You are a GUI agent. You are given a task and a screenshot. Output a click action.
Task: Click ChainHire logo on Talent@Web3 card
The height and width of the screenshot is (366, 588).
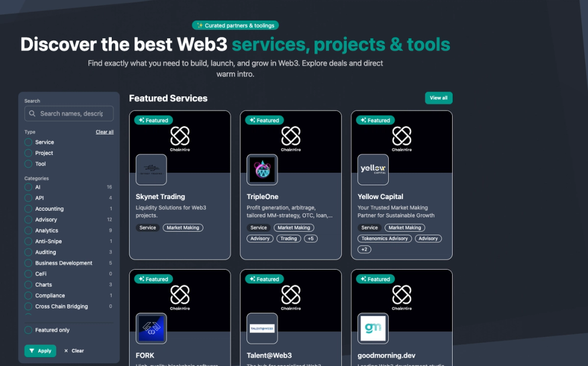coord(291,297)
